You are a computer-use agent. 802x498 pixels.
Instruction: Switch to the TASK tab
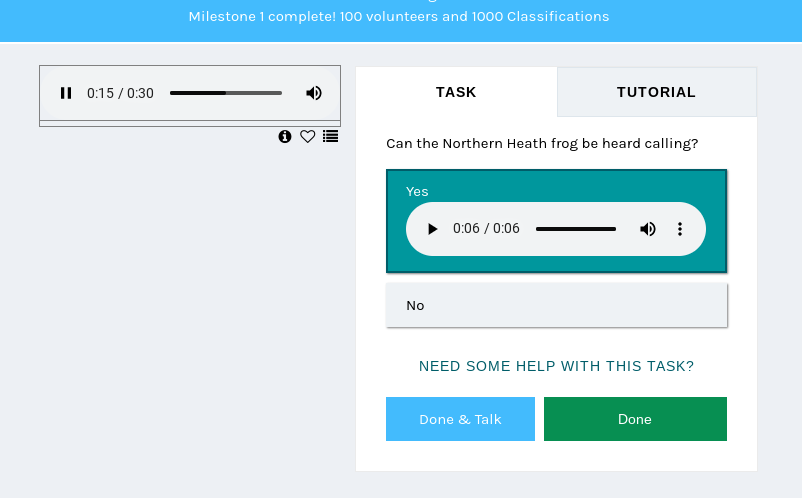(x=456, y=92)
